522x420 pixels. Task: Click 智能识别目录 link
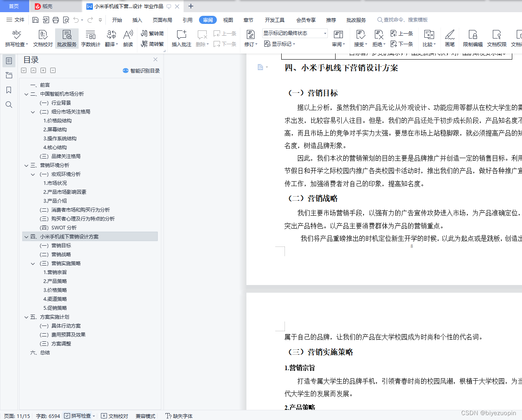click(x=141, y=71)
